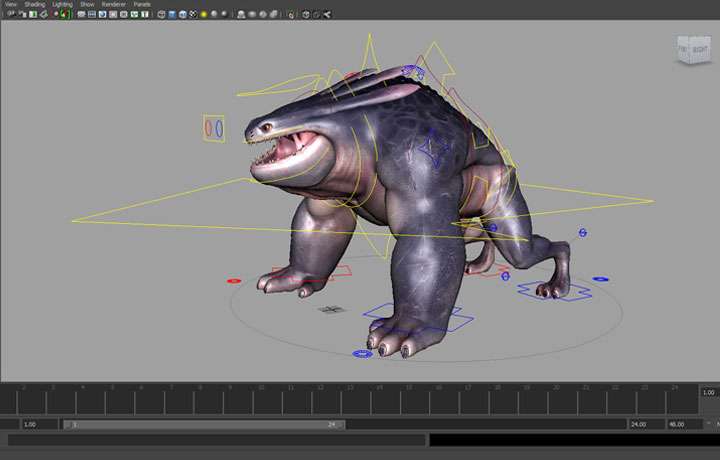720x460 pixels.
Task: Toggle the yellow Use All Lights icon
Action: pyautogui.click(x=203, y=14)
